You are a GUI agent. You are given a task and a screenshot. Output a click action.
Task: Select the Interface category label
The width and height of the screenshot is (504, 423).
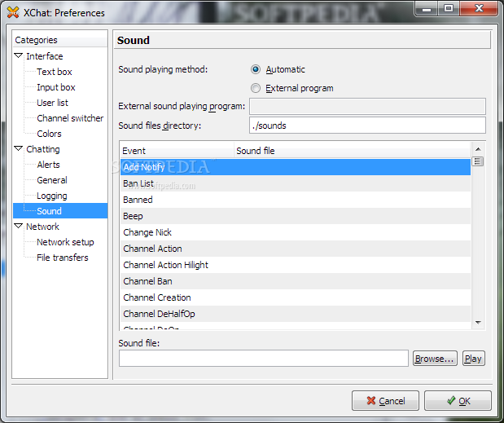[44, 56]
